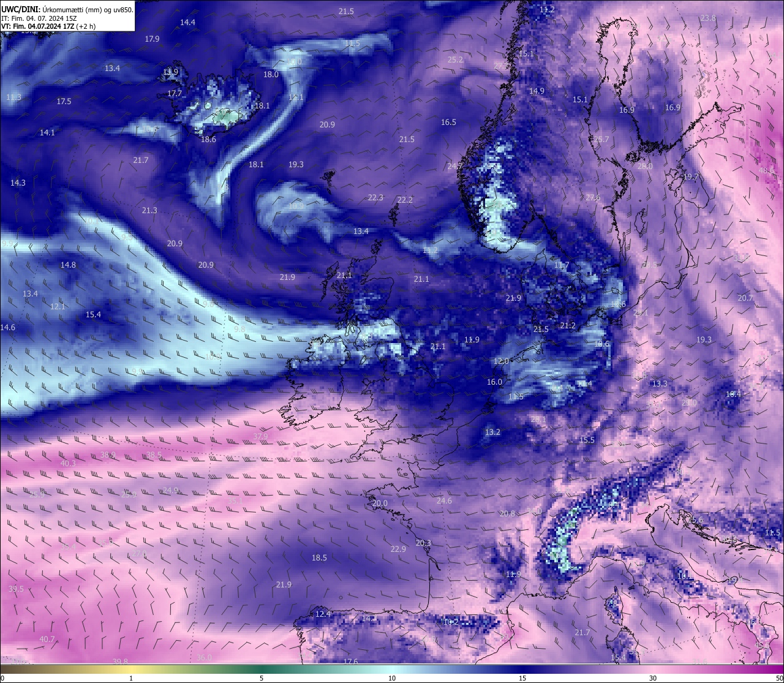Screen dimensions: 784x683
Task: Click the 20.3 value label
Action: pos(423,543)
